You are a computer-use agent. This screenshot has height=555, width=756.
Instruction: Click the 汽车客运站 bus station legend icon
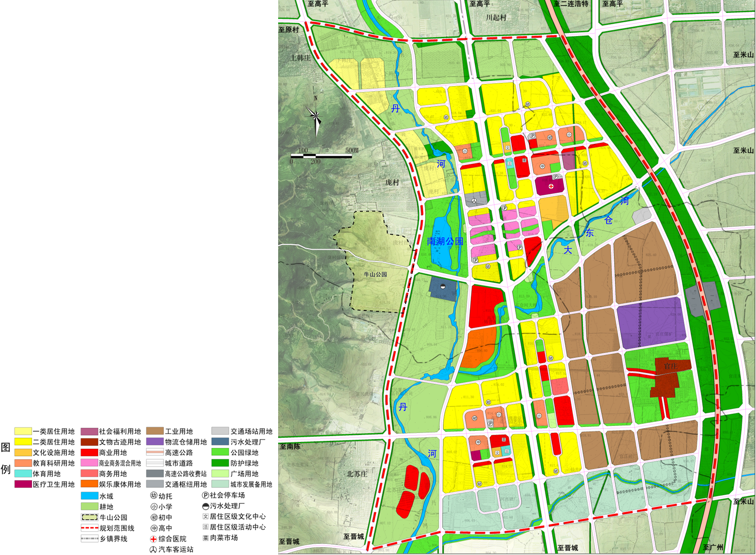pos(153,550)
